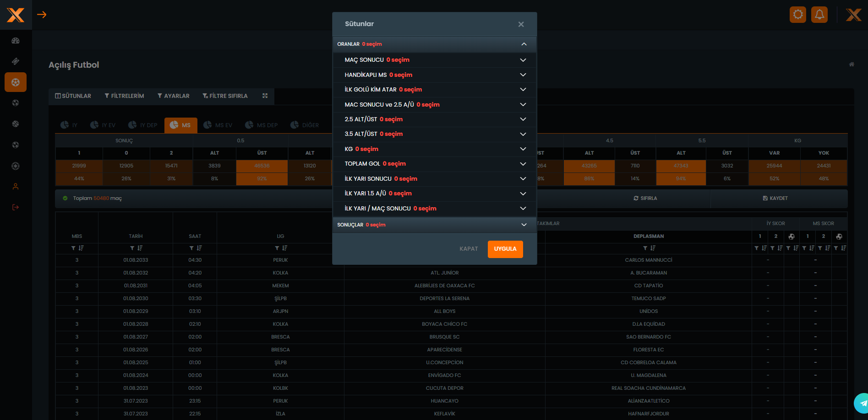The height and width of the screenshot is (420, 868).
Task: Close the Sütunlar dialog with X
Action: (x=521, y=24)
